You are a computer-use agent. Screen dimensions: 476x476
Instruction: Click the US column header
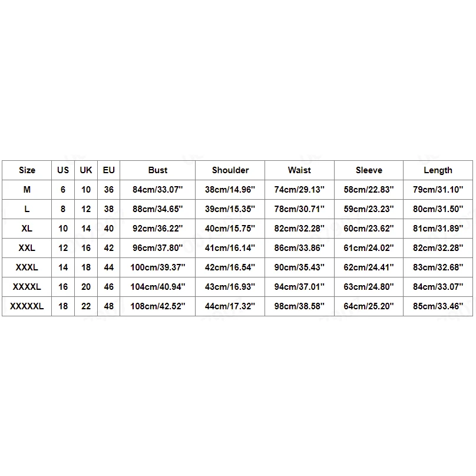pyautogui.click(x=63, y=170)
